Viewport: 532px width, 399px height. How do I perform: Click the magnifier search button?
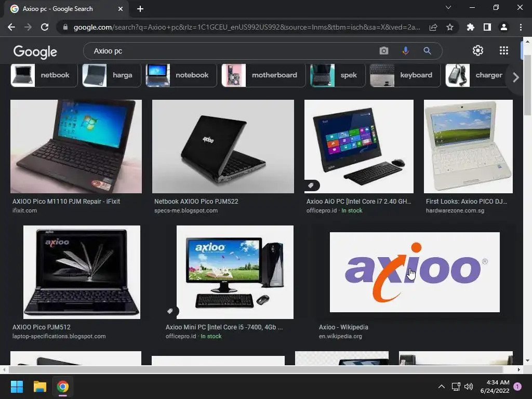pyautogui.click(x=427, y=51)
